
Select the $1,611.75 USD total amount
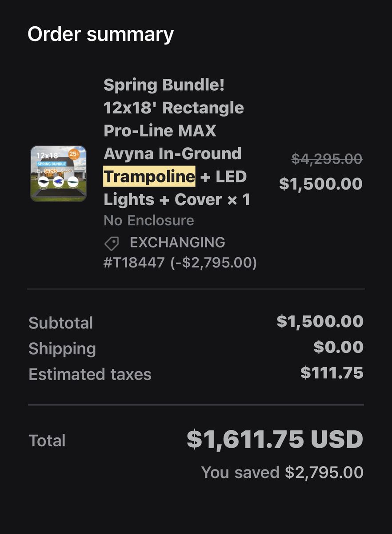[275, 439]
